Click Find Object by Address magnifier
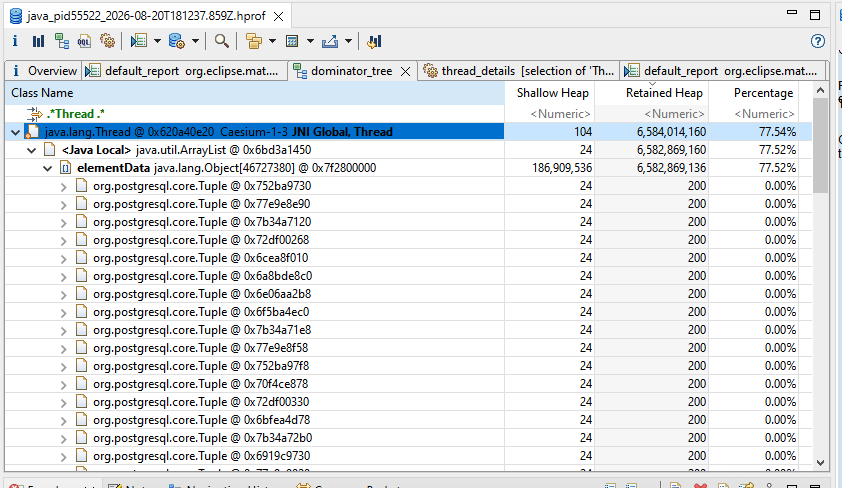Image resolution: width=842 pixels, height=488 pixels. pyautogui.click(x=221, y=41)
